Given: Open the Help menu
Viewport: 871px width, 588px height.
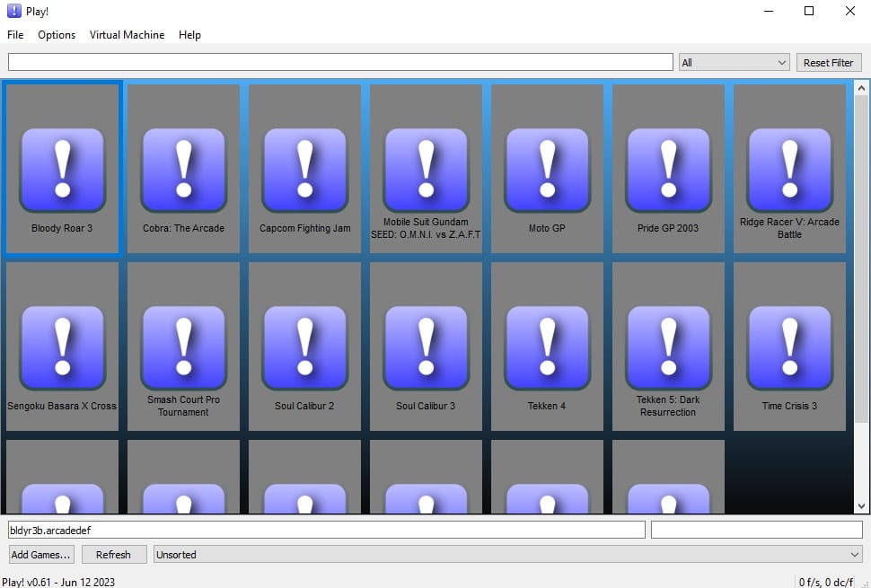Looking at the screenshot, I should point(189,34).
